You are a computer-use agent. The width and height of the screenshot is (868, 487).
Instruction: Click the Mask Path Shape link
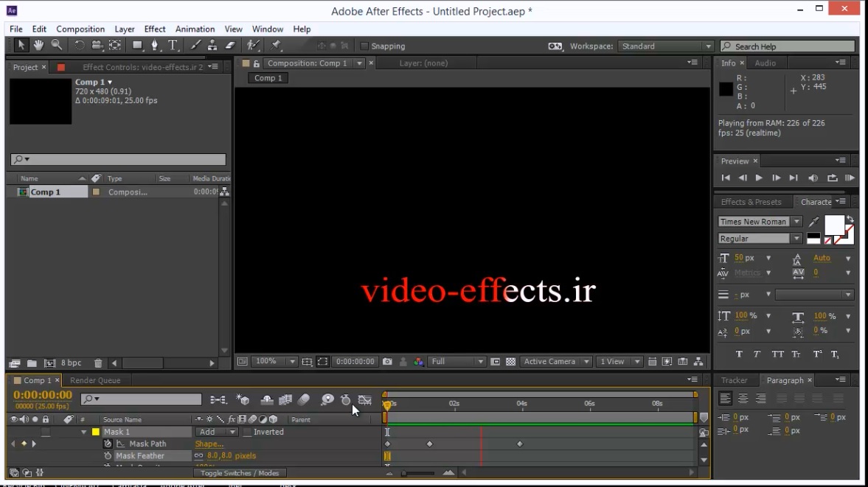(209, 444)
